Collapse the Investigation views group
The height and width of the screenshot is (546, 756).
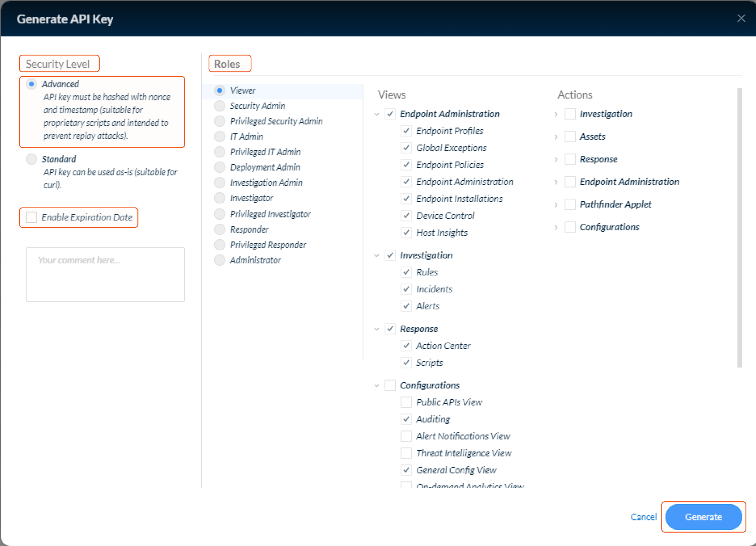click(x=377, y=255)
